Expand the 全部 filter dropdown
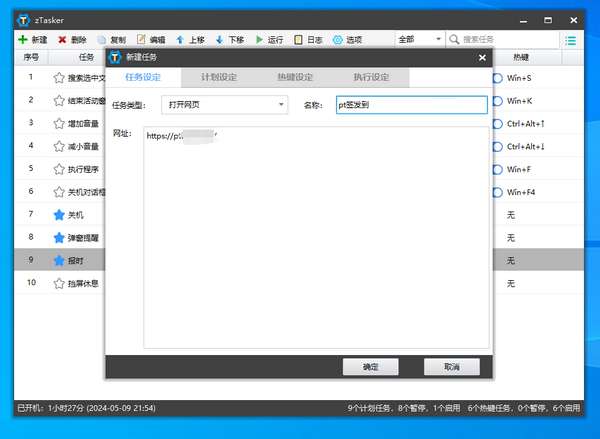This screenshot has height=439, width=600. coord(419,39)
